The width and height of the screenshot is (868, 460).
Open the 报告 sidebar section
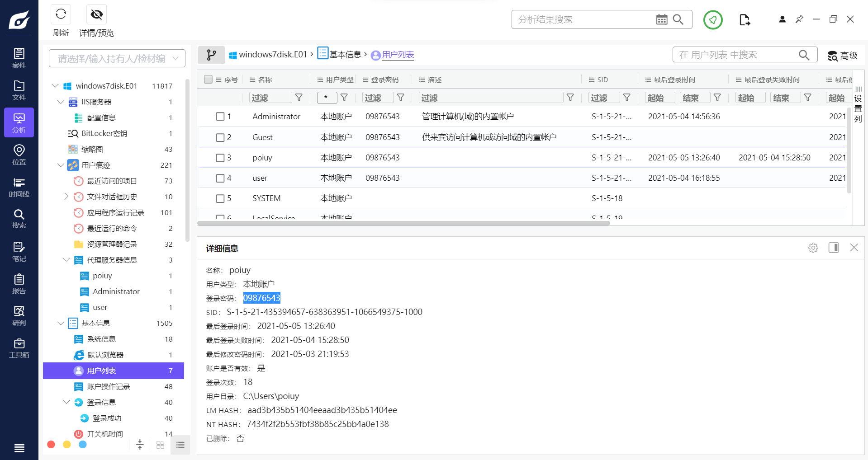point(19,283)
